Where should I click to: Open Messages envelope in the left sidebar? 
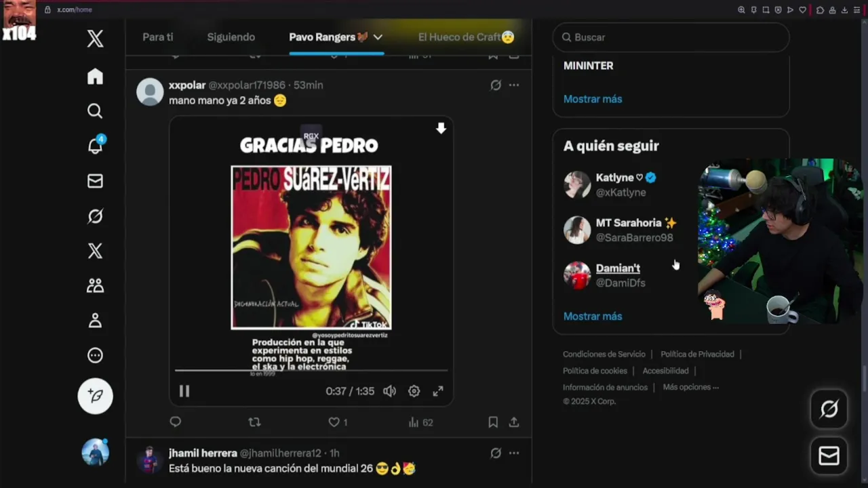click(95, 181)
